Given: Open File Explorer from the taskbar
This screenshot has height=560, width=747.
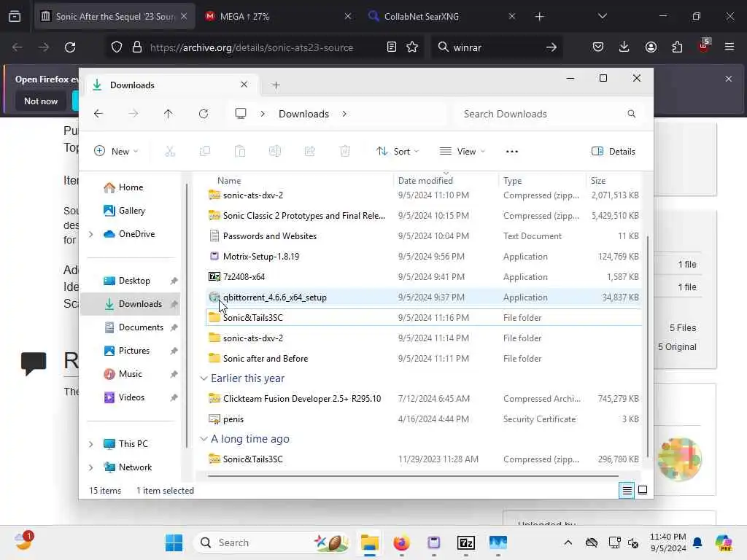Looking at the screenshot, I should click(x=370, y=542).
